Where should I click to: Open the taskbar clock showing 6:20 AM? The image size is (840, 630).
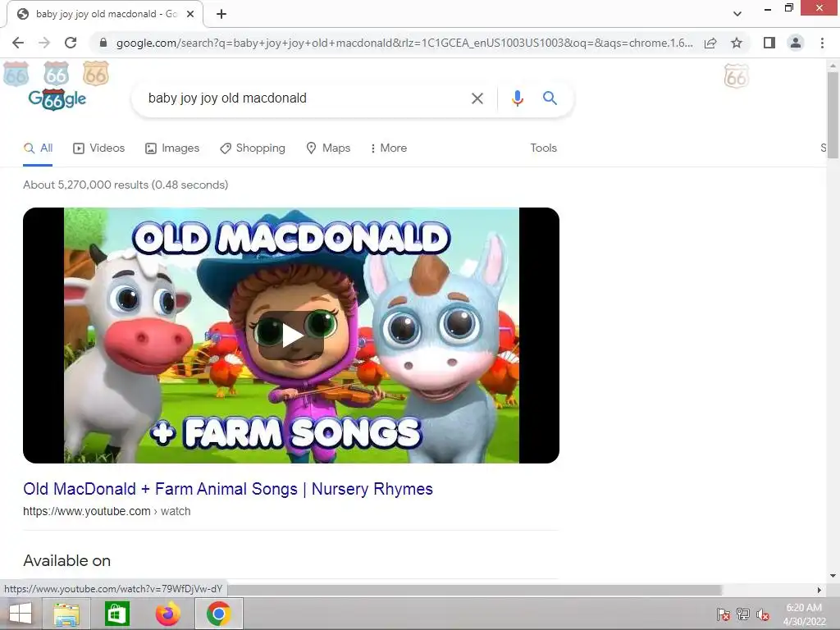804,614
